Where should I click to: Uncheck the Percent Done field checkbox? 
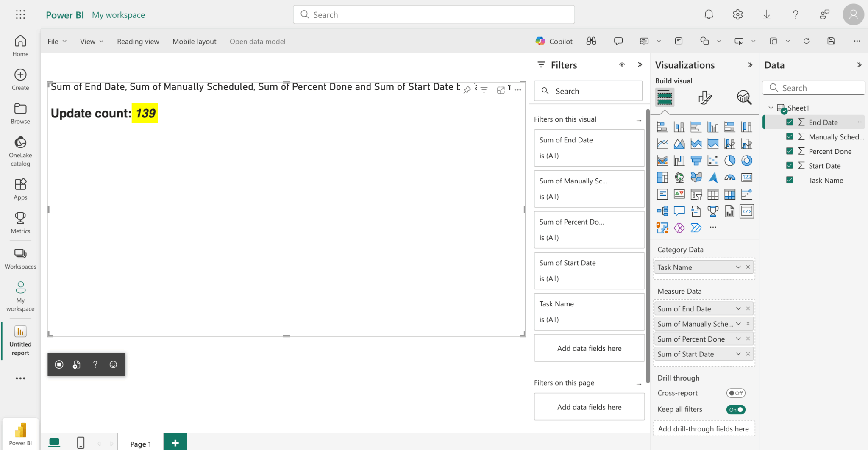[790, 151]
